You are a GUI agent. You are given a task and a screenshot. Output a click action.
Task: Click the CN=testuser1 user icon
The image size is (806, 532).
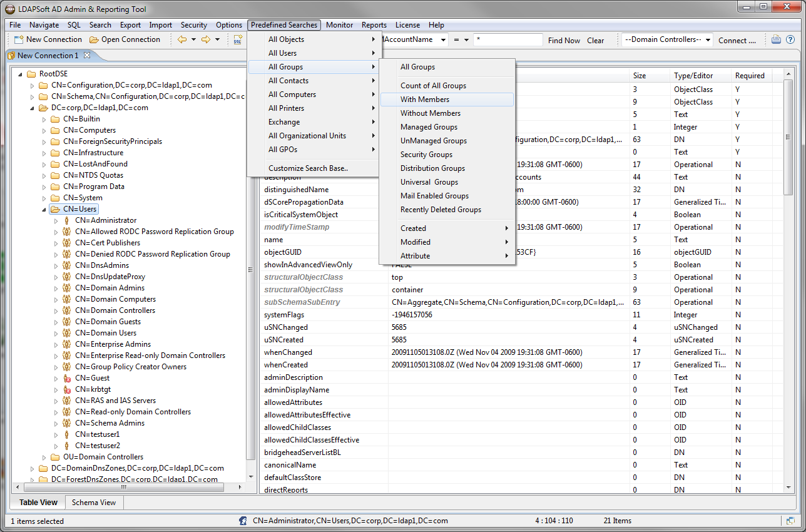[66, 434]
